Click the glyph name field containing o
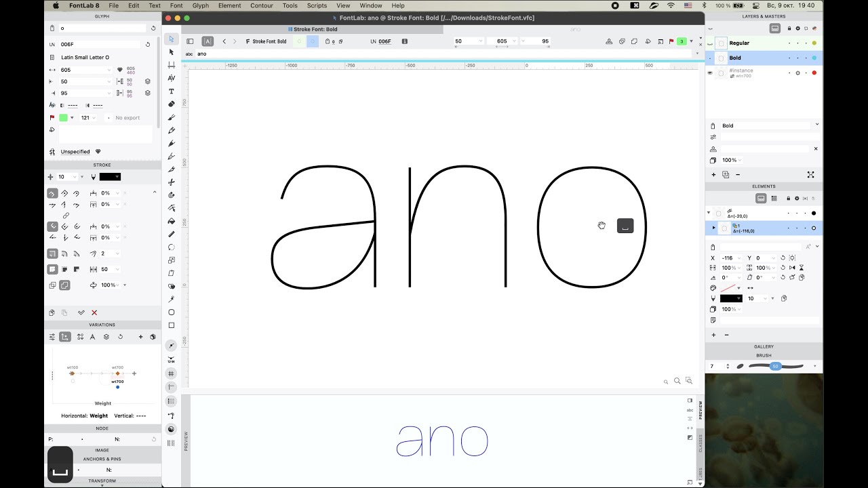The height and width of the screenshot is (488, 868). point(102,28)
